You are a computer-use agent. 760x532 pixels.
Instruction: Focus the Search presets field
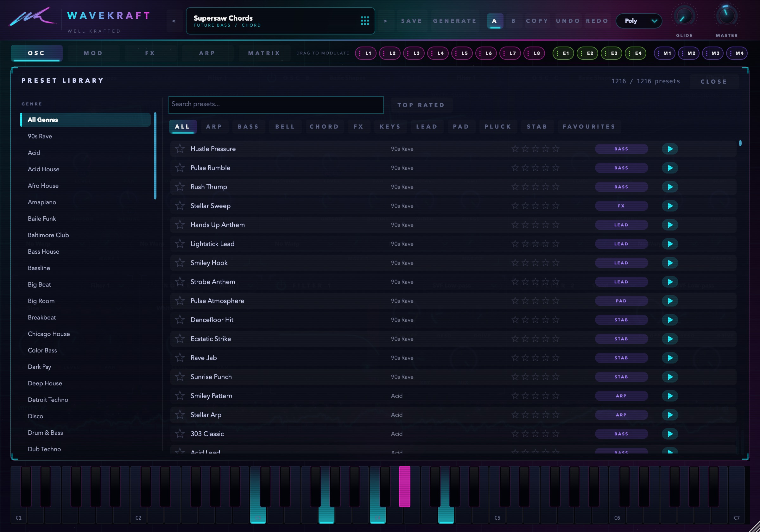pos(276,105)
